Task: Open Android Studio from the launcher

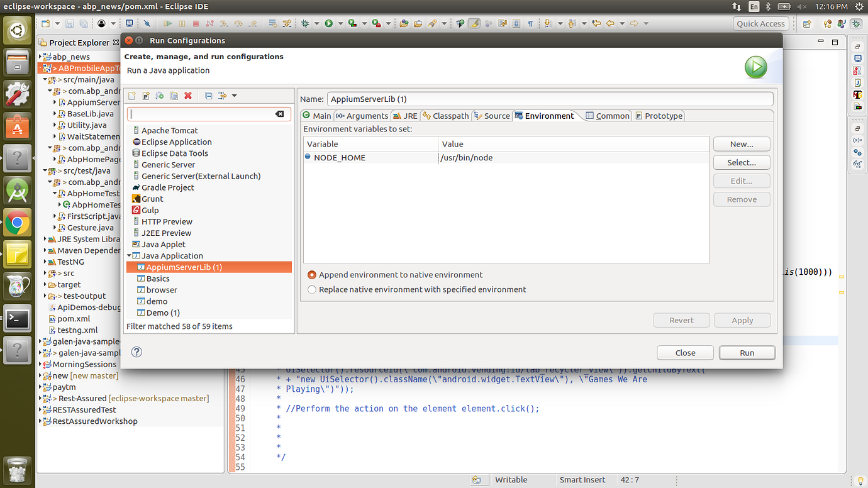Action: (17, 191)
